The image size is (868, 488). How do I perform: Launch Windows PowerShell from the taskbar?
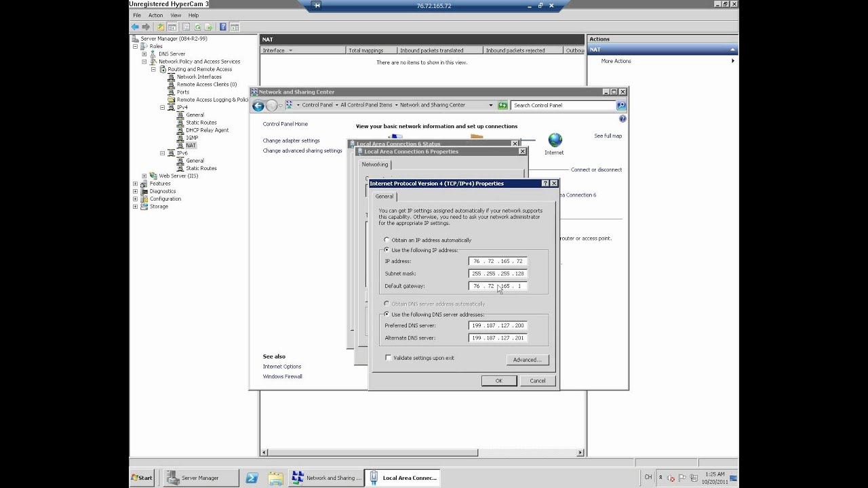coord(252,478)
